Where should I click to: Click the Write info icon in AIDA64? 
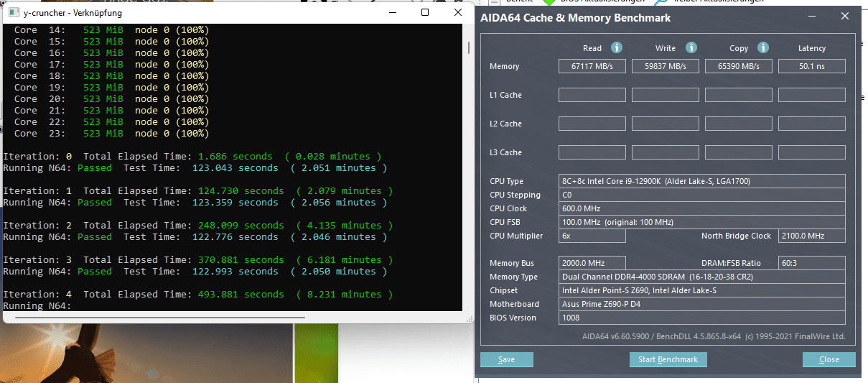(x=691, y=47)
